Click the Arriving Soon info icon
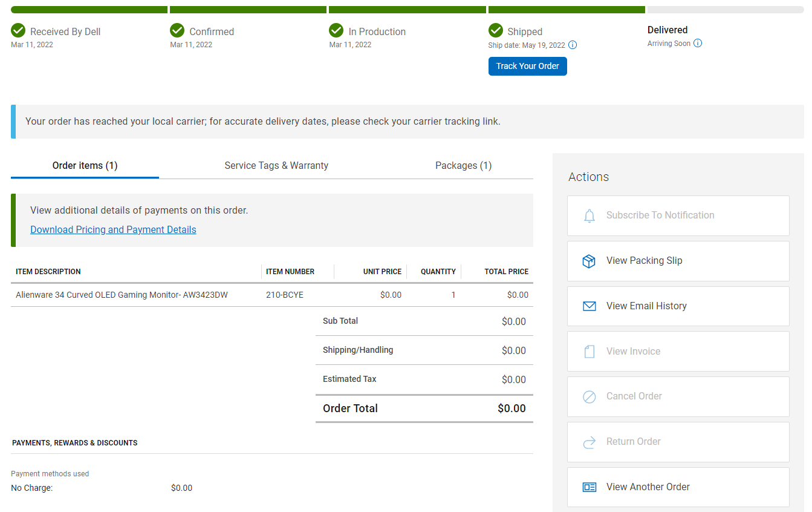This screenshot has width=812, height=512. coord(698,44)
